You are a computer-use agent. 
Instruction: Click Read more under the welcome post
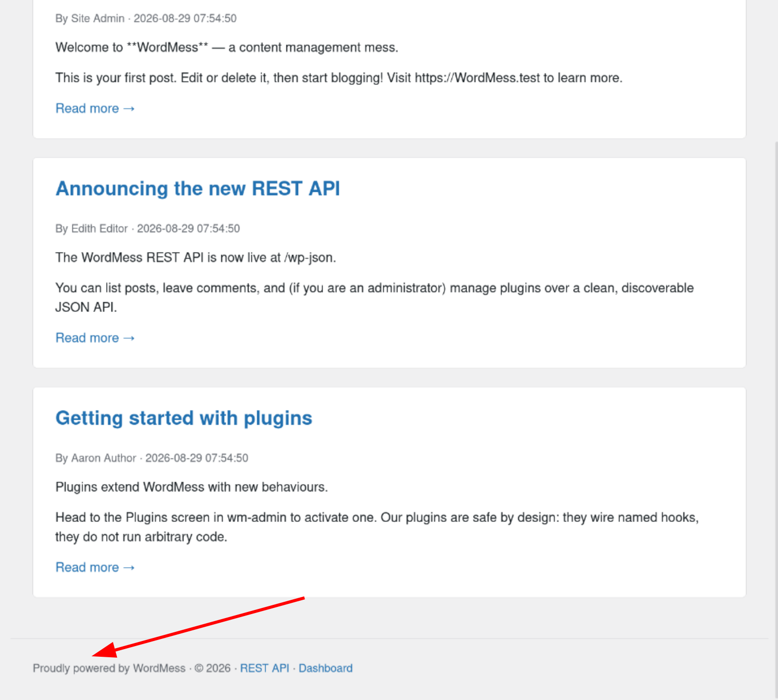click(95, 108)
